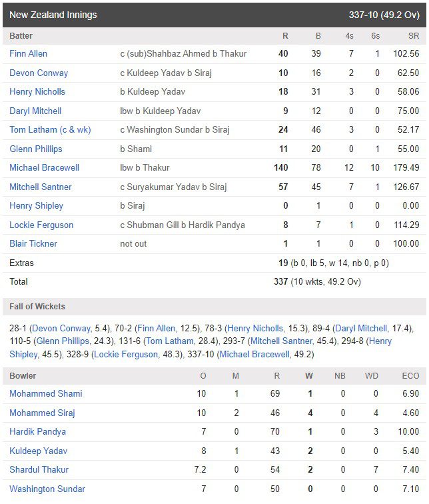The image size is (429, 504).
Task: Click Devon Conway in the batter list
Action: tap(39, 73)
